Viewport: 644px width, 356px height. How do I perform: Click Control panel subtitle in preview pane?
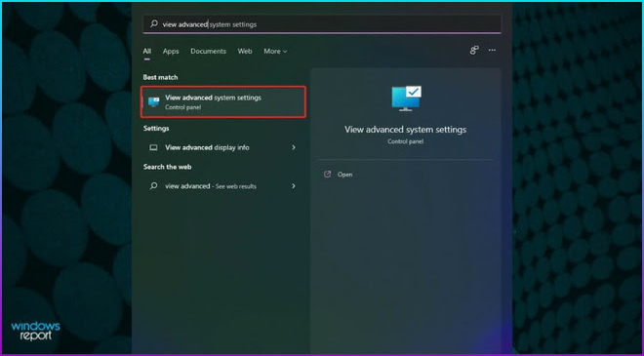click(x=405, y=141)
